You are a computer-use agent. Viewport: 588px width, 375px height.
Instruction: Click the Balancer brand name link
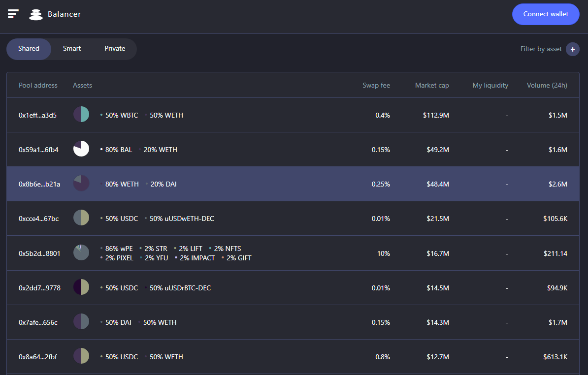click(64, 14)
